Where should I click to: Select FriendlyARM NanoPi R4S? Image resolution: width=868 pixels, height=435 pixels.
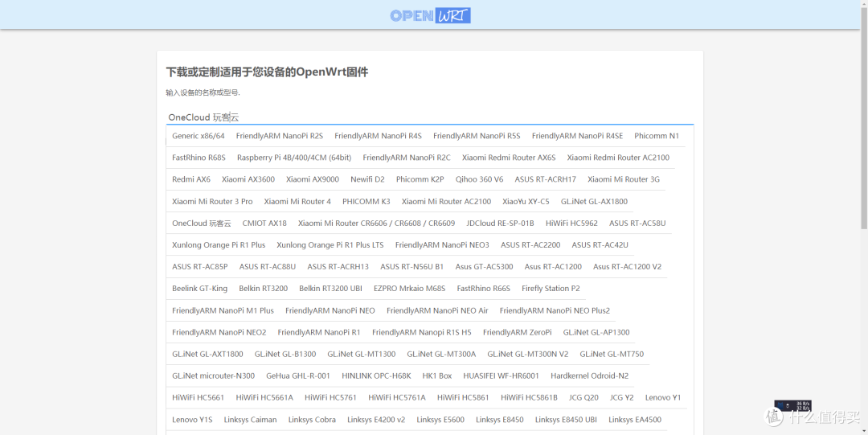click(x=378, y=136)
